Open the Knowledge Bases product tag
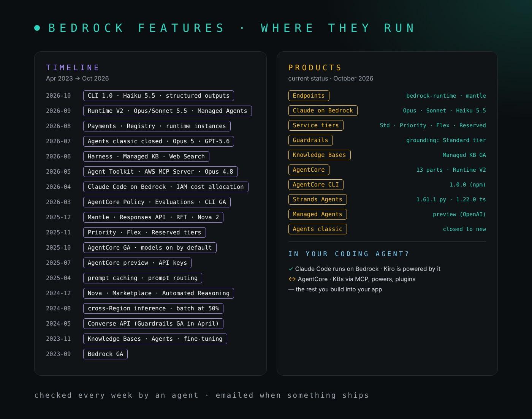Image resolution: width=532 pixels, height=419 pixels. click(x=319, y=155)
